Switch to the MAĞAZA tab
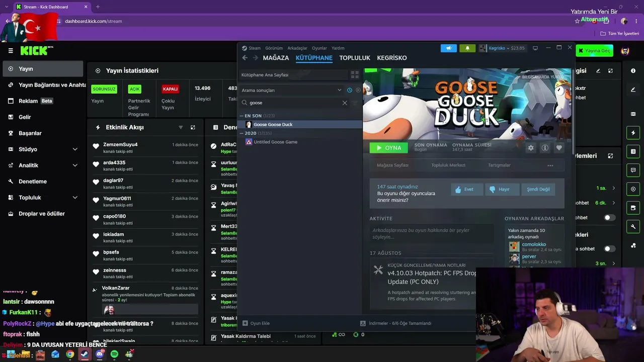Screen dimensions: 644x362 (x=276, y=58)
